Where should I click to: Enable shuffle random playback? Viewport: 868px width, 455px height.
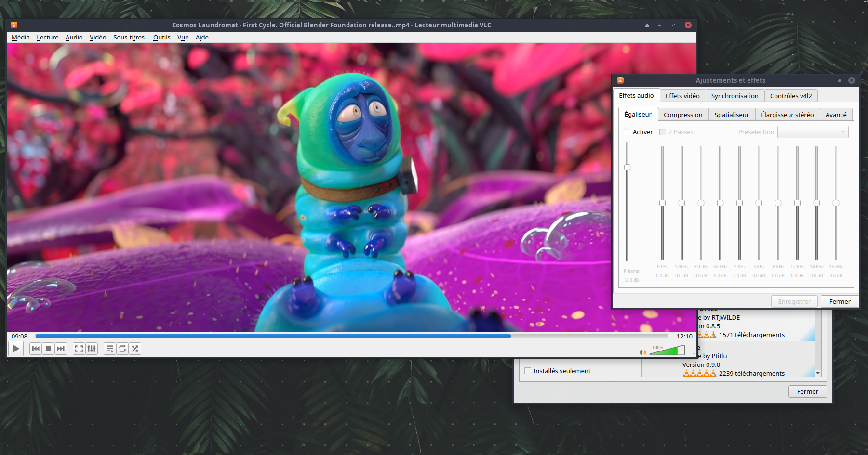135,349
